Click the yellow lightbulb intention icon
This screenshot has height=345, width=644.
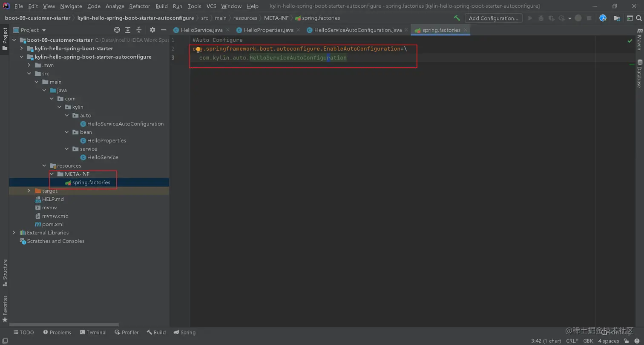coord(198,49)
